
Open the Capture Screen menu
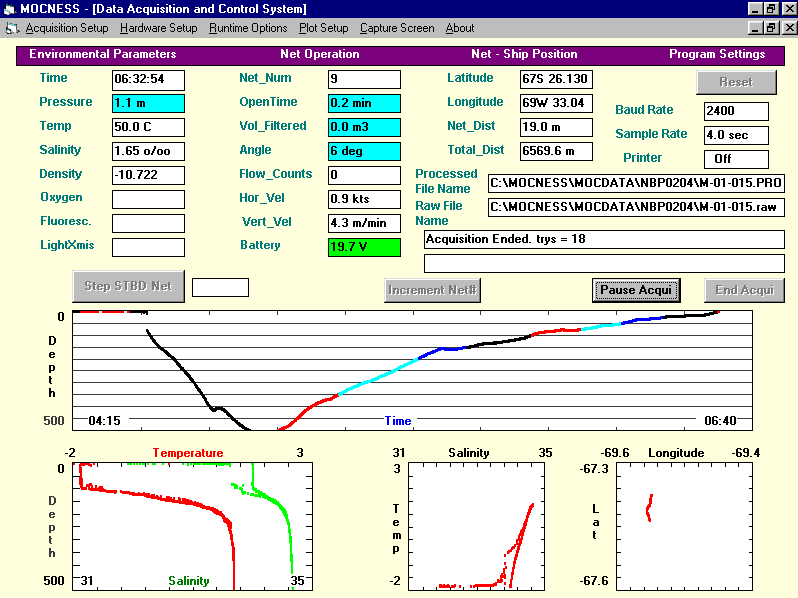coord(397,28)
